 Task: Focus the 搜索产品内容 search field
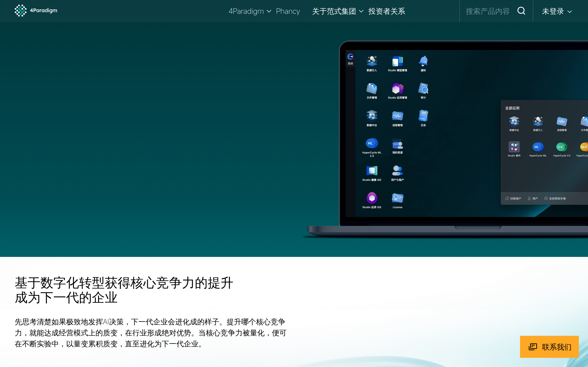tap(487, 11)
